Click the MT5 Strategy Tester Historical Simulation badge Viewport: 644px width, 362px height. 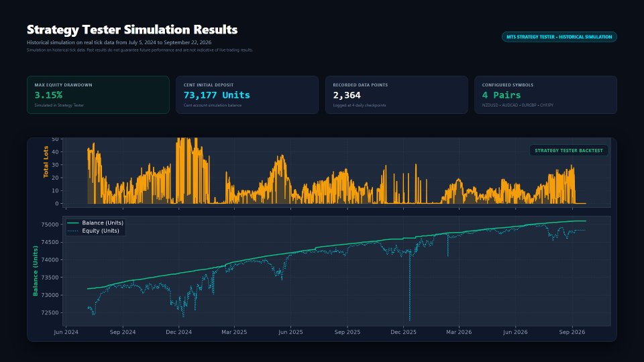point(559,37)
